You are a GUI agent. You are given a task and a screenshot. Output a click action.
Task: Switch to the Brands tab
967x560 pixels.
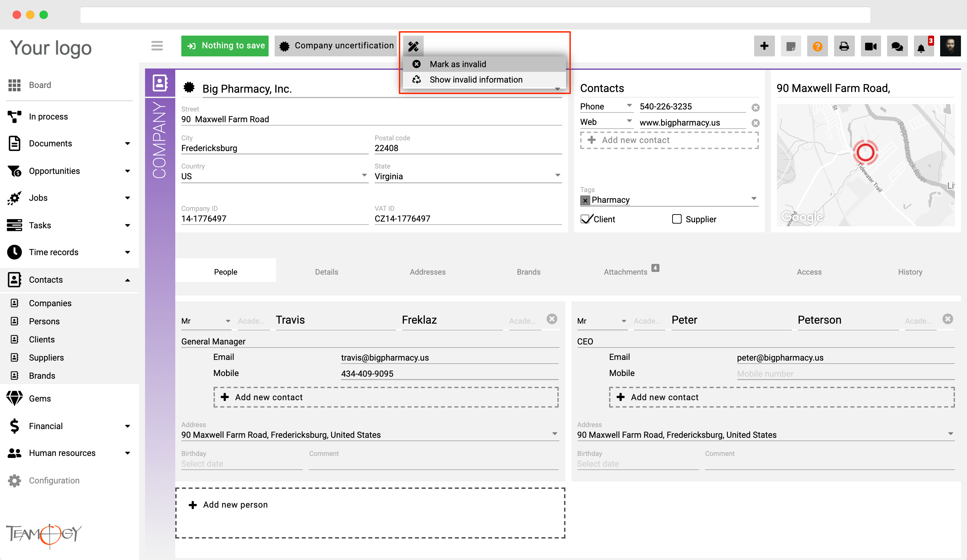tap(528, 272)
